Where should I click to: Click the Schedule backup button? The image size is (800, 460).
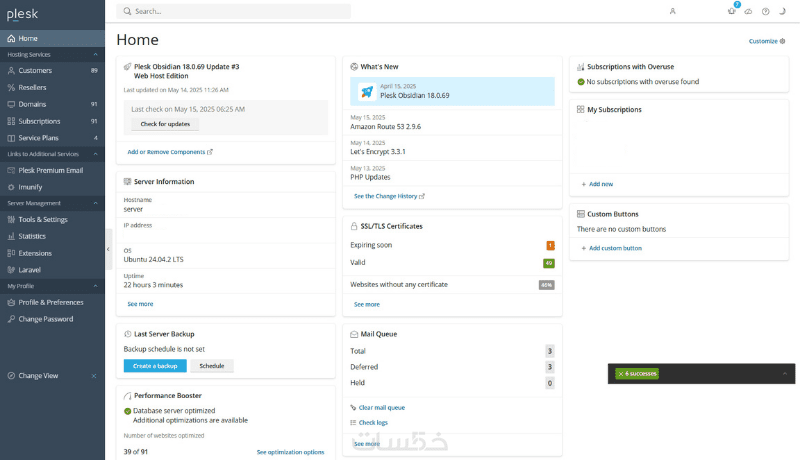click(212, 366)
